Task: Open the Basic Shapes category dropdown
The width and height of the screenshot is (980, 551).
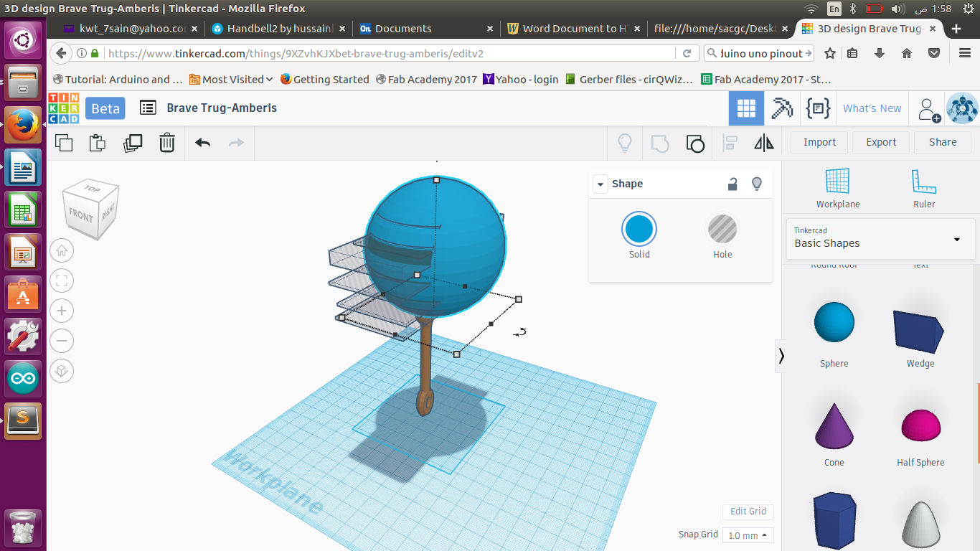Action: [880, 238]
